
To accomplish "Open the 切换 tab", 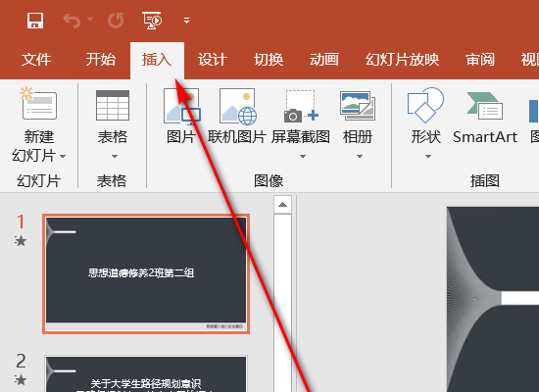I will (269, 60).
